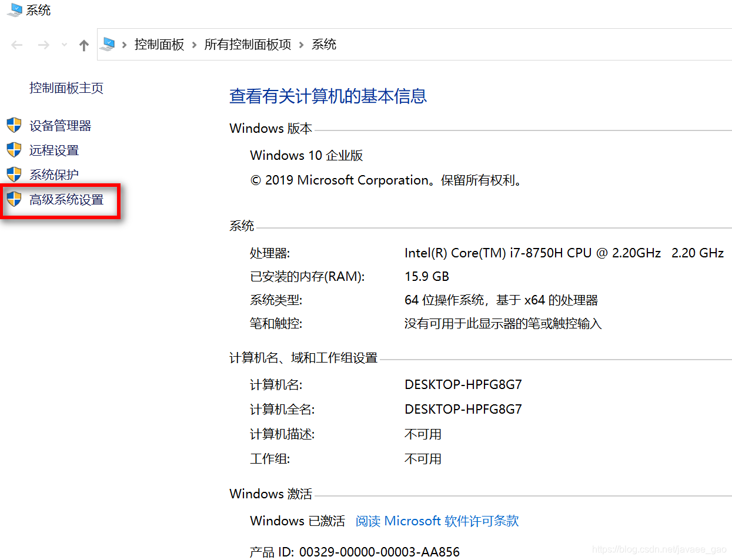Open the 高级系统设置 link
The height and width of the screenshot is (560, 732).
pyautogui.click(x=66, y=200)
